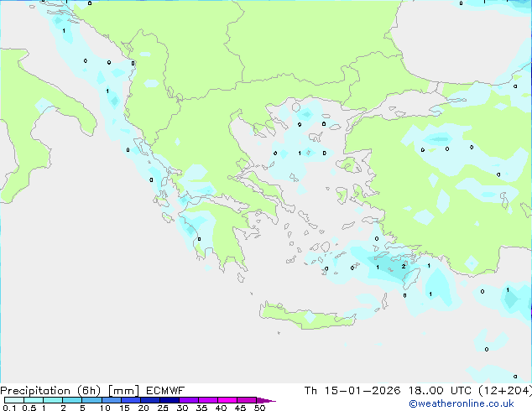Screen dimensions: 532x411
Task: Click the '25' legend scale value
Action: (x=163, y=408)
